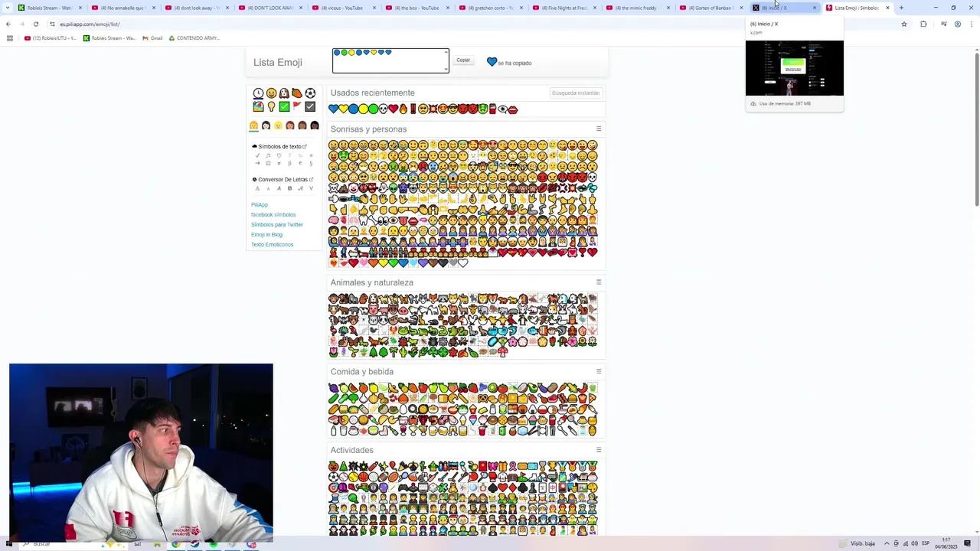Click the eye emoji in recently used
Screen dimensions: 980x551
(503, 109)
